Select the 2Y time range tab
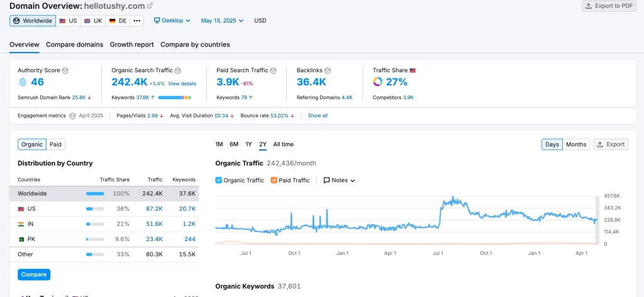Viewport: 644px width, 297px height. pyautogui.click(x=263, y=144)
